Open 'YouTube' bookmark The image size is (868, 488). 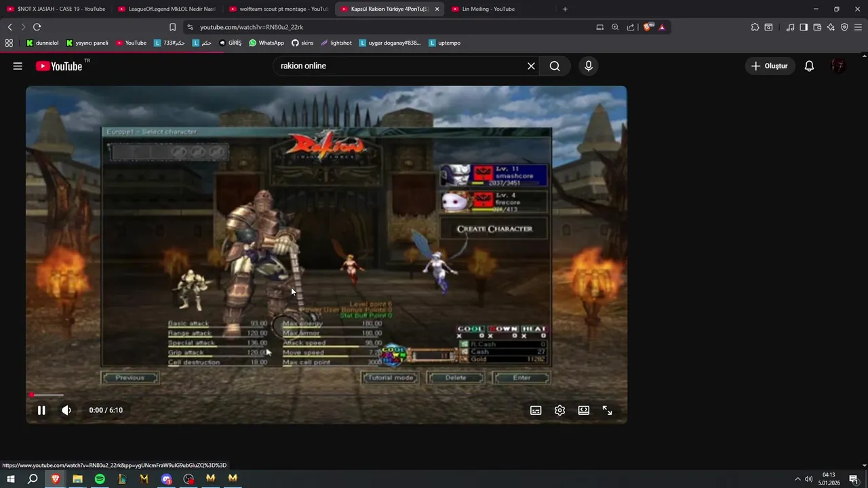coord(131,43)
